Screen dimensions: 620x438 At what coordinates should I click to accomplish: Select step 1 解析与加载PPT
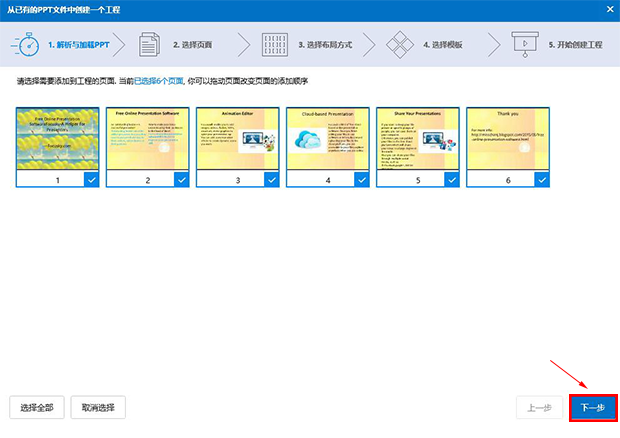click(79, 45)
